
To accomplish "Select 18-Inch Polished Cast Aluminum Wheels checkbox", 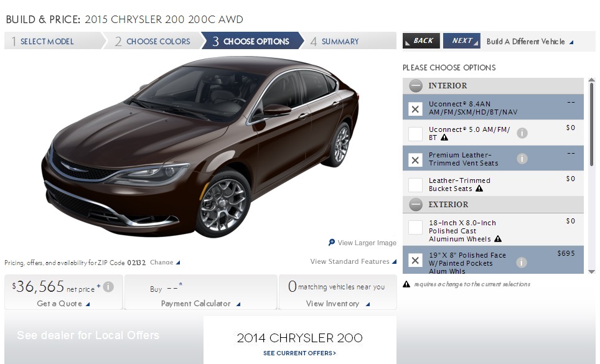I will (415, 228).
